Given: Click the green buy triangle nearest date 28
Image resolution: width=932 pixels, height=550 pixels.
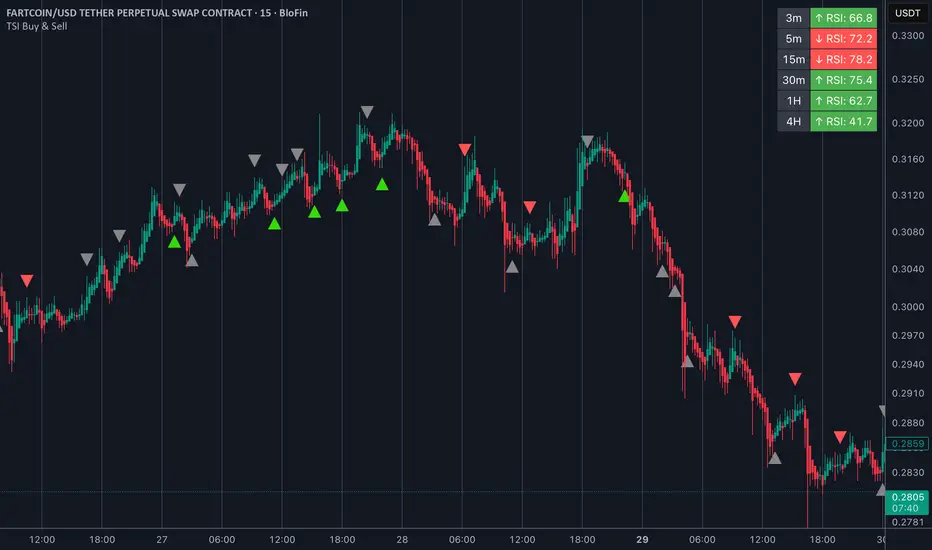Looking at the screenshot, I should point(382,184).
